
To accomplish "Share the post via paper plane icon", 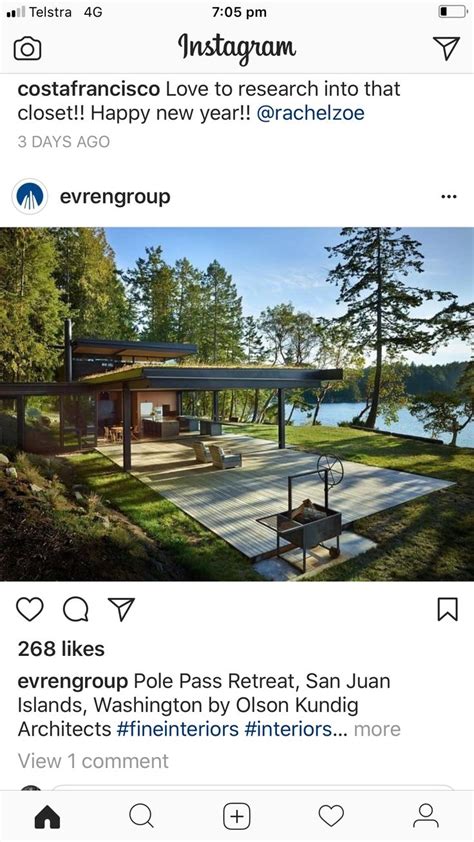I will [x=121, y=609].
